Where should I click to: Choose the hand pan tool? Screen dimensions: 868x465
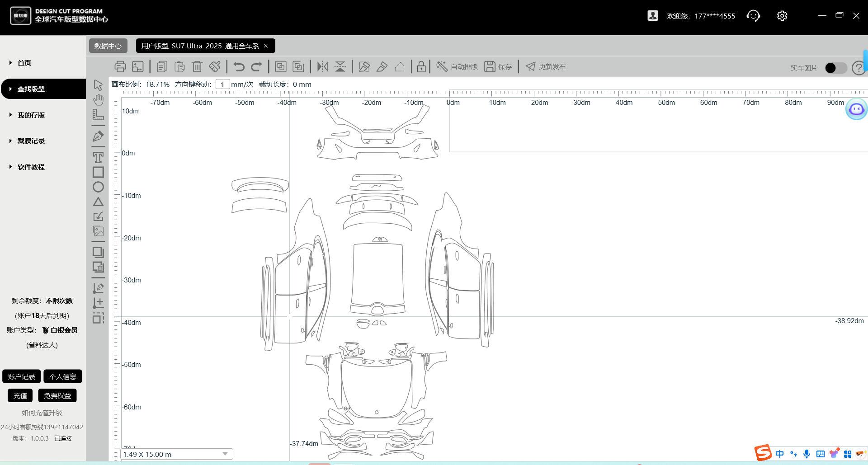[x=98, y=99]
